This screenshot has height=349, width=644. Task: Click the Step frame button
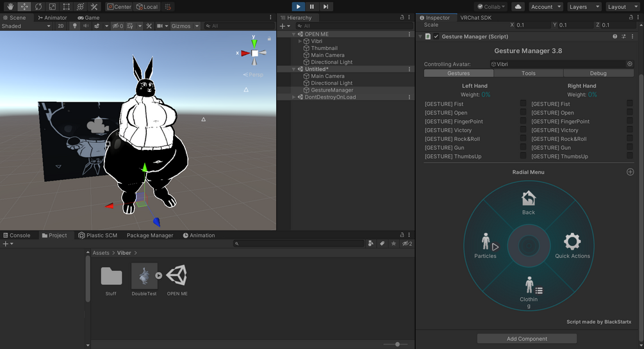[x=326, y=6]
